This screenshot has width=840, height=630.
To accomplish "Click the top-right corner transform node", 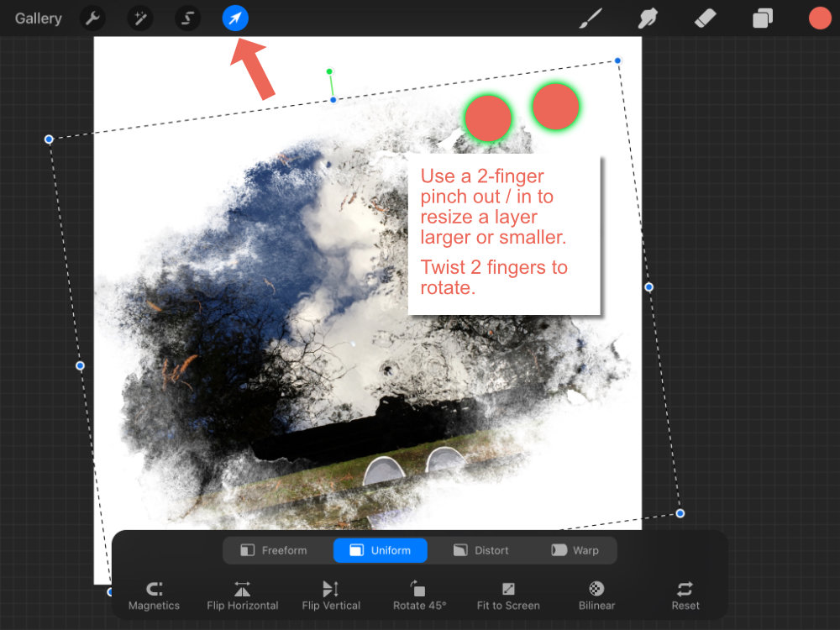I will point(617,60).
